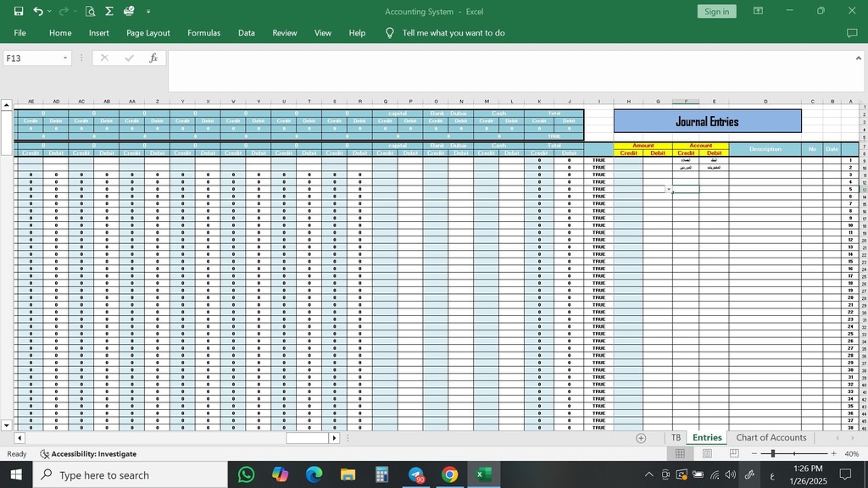
Task: Switch to the TB sheet tab
Action: click(676, 438)
